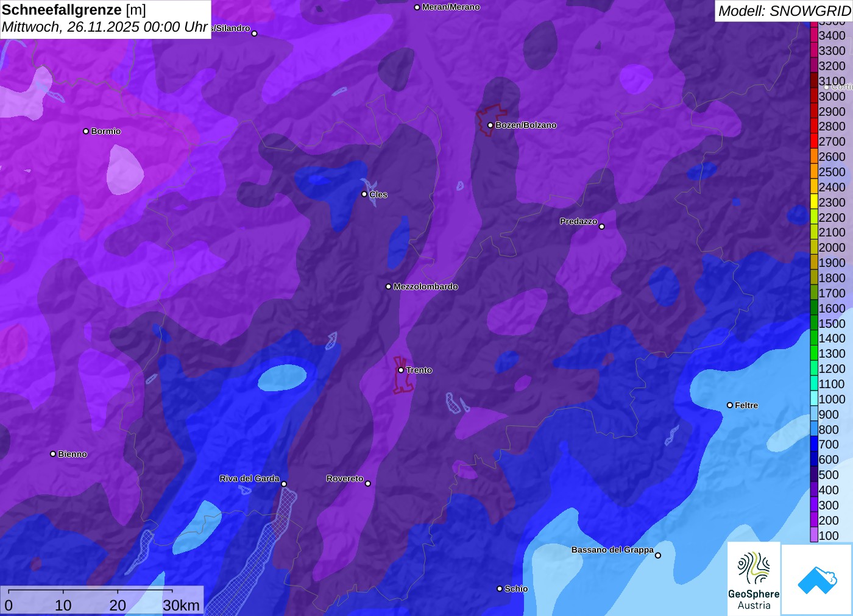Select the 1500 m green legend swatch
Image resolution: width=853 pixels, height=616 pixels.
[814, 323]
